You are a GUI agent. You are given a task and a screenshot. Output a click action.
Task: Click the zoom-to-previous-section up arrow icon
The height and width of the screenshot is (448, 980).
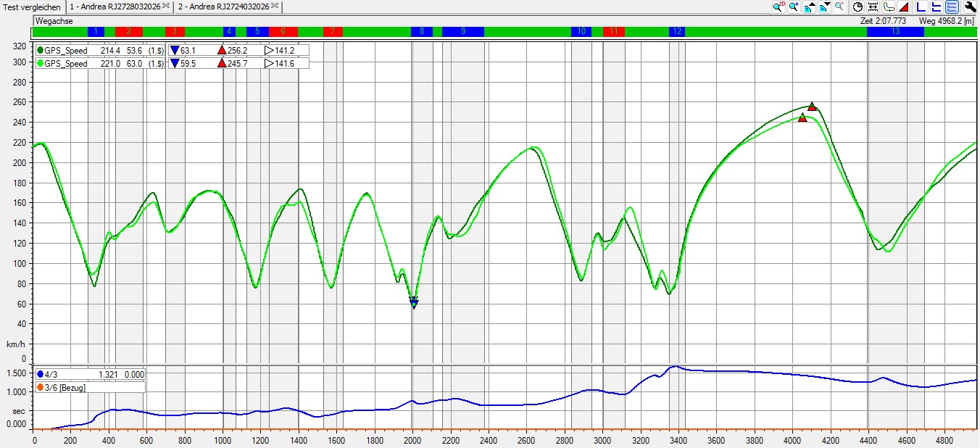tap(810, 7)
